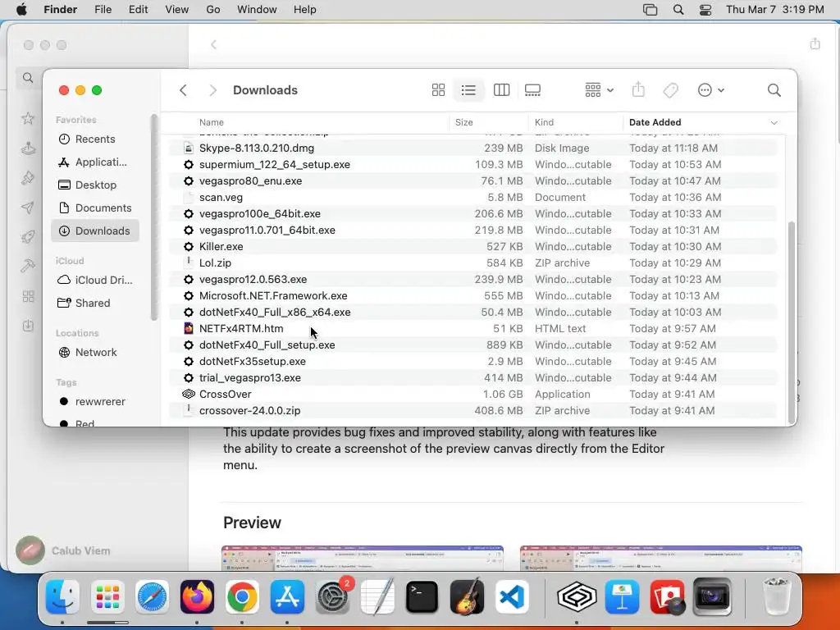Select the CrossOver application row

473,395
